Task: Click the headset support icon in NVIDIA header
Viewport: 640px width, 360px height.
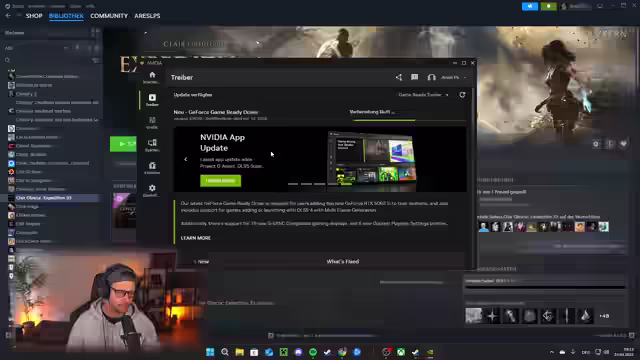Action: pyautogui.click(x=431, y=77)
